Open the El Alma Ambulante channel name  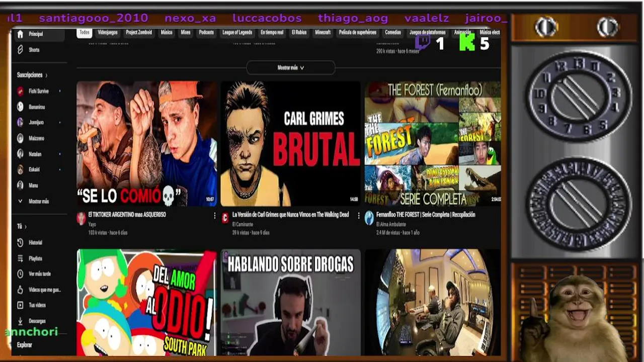[x=391, y=224]
